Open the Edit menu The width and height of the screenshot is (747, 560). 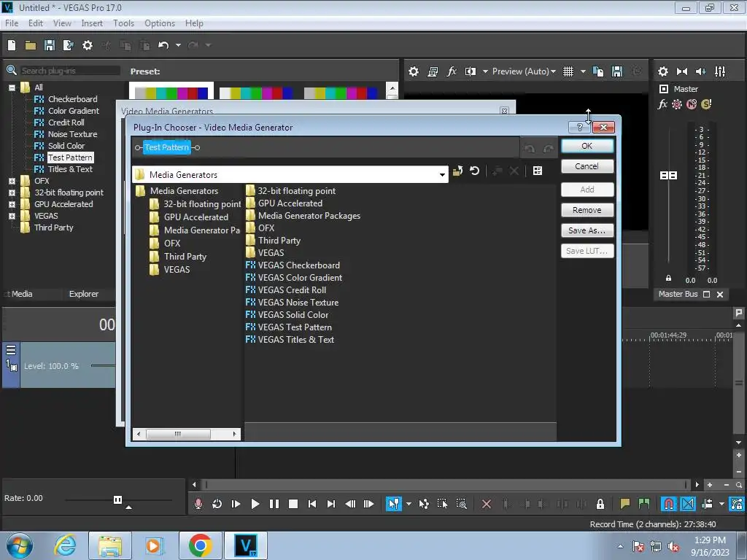click(x=36, y=23)
